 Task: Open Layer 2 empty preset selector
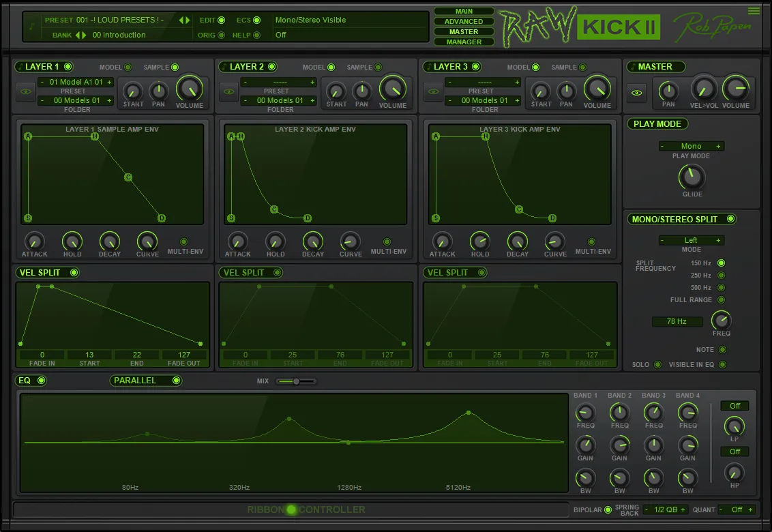[x=279, y=82]
